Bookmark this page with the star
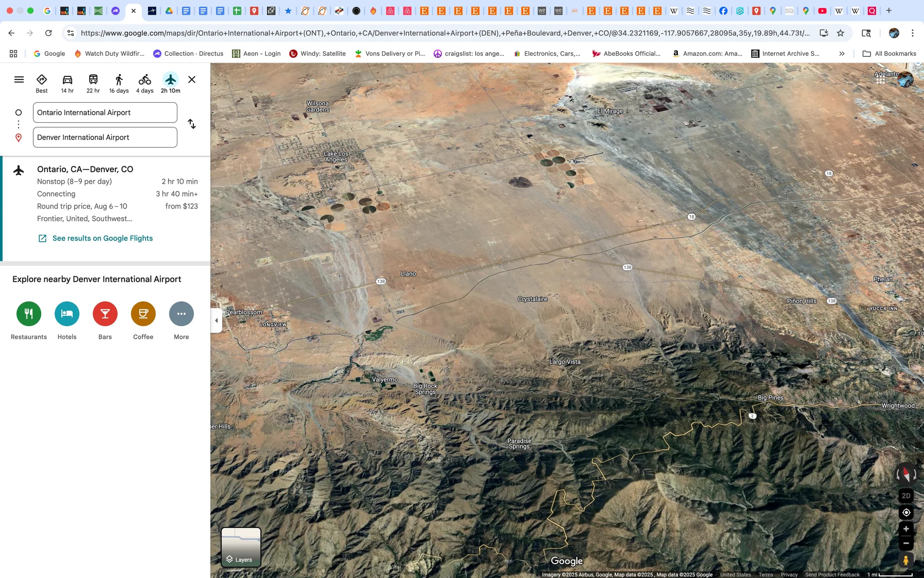Image resolution: width=924 pixels, height=578 pixels. point(840,33)
